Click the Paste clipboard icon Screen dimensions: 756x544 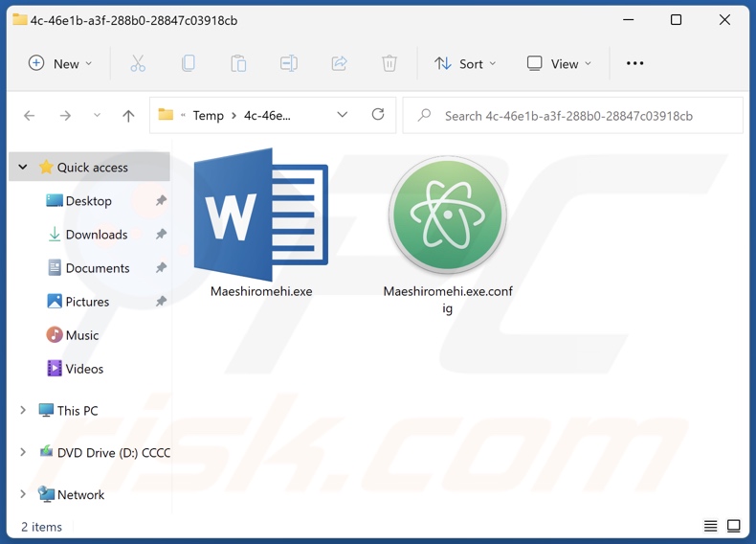click(238, 63)
